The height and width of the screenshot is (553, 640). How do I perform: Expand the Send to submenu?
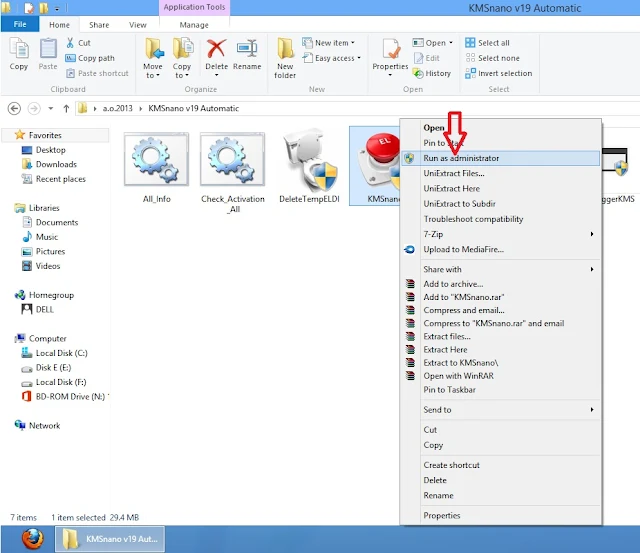[x=501, y=410]
